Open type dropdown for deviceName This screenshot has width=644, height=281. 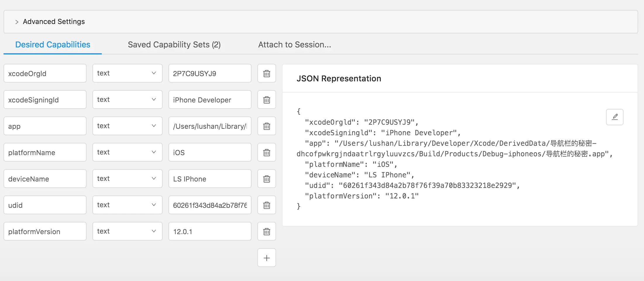(x=127, y=179)
